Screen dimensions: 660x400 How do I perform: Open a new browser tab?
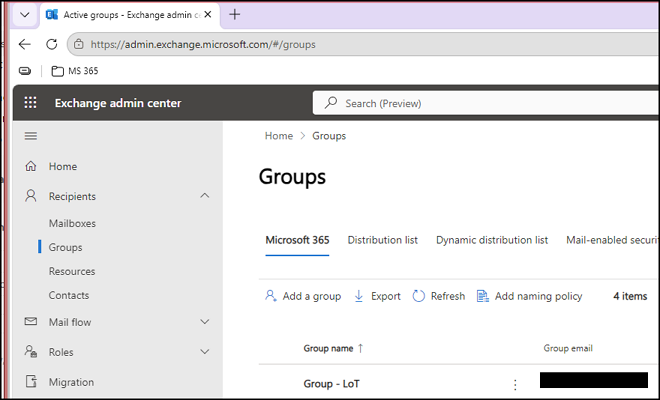pos(234,14)
